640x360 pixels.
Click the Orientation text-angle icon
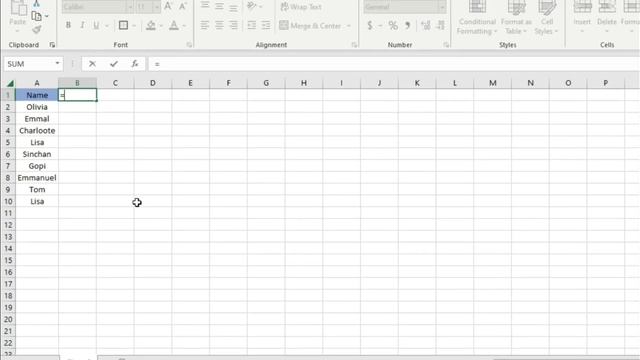tap(251, 6)
